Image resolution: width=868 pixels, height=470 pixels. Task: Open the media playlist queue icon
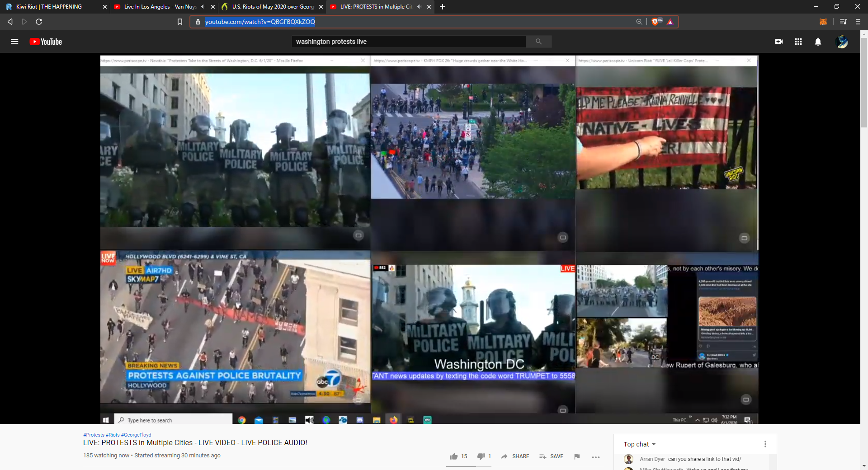(843, 22)
